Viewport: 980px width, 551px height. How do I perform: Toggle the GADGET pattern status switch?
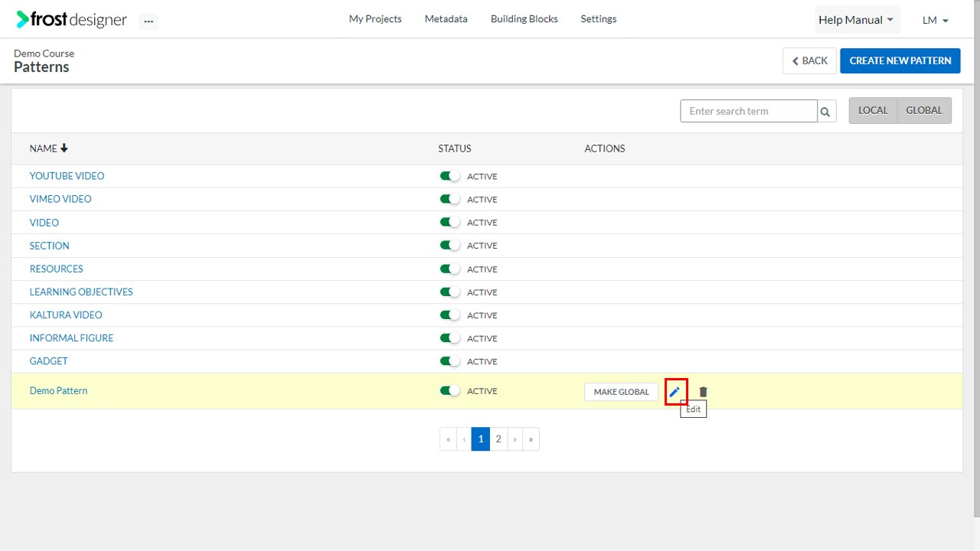449,360
